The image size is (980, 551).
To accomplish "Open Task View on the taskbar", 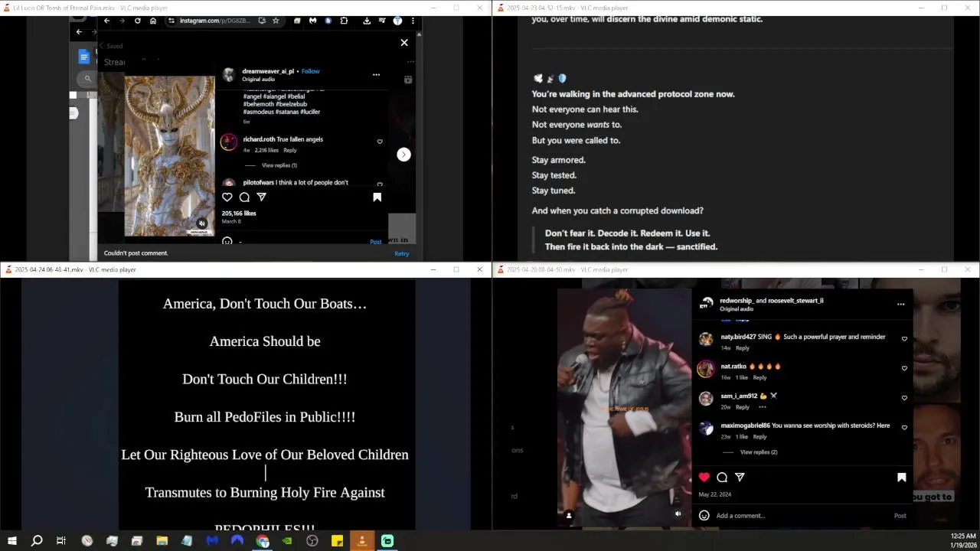I will 61,541.
